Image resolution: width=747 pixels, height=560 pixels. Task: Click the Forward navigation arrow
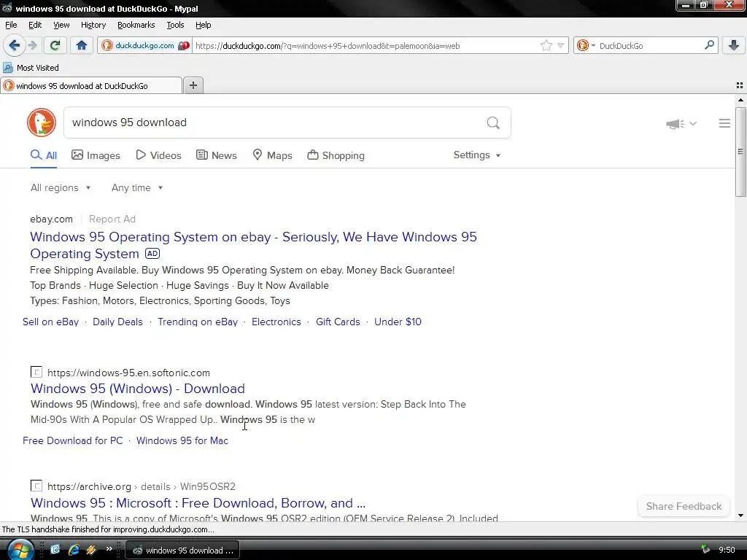tap(33, 46)
